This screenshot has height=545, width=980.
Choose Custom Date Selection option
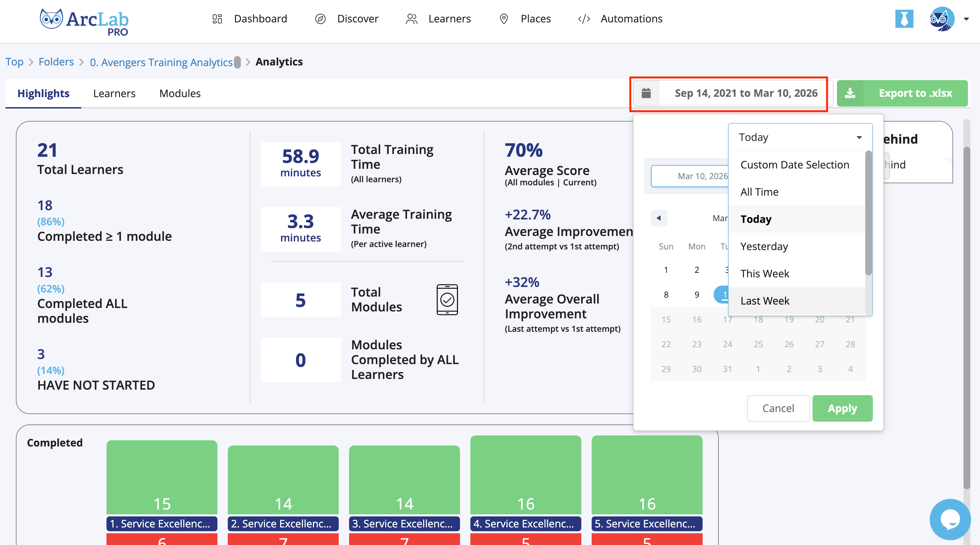click(794, 165)
